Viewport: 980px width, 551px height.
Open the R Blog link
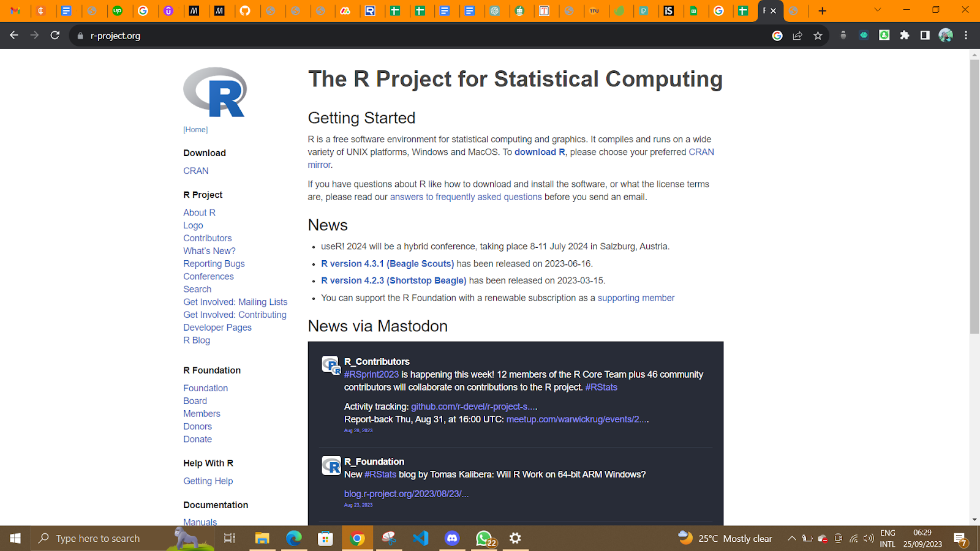[197, 341]
